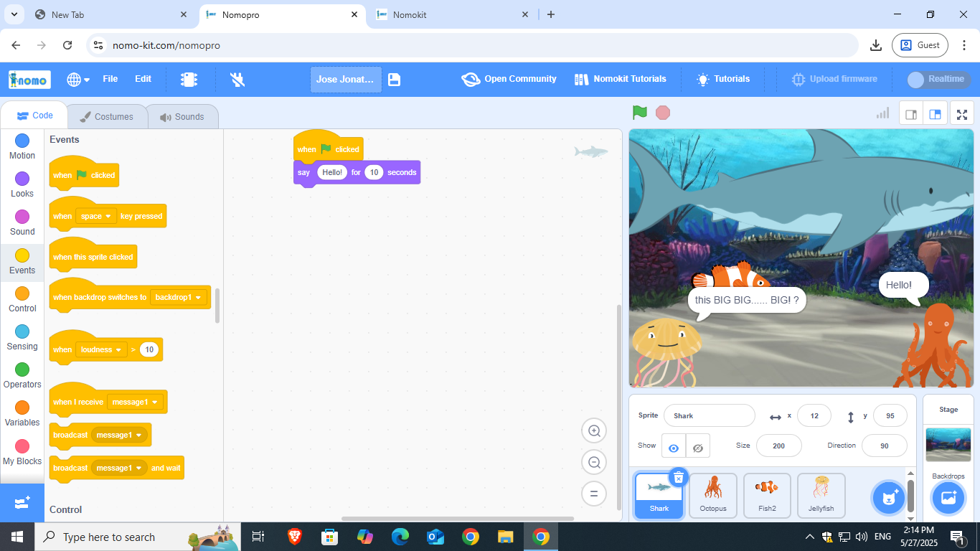980x551 pixels.
Task: Click the project title Jose Jonat...
Action: [x=345, y=80]
